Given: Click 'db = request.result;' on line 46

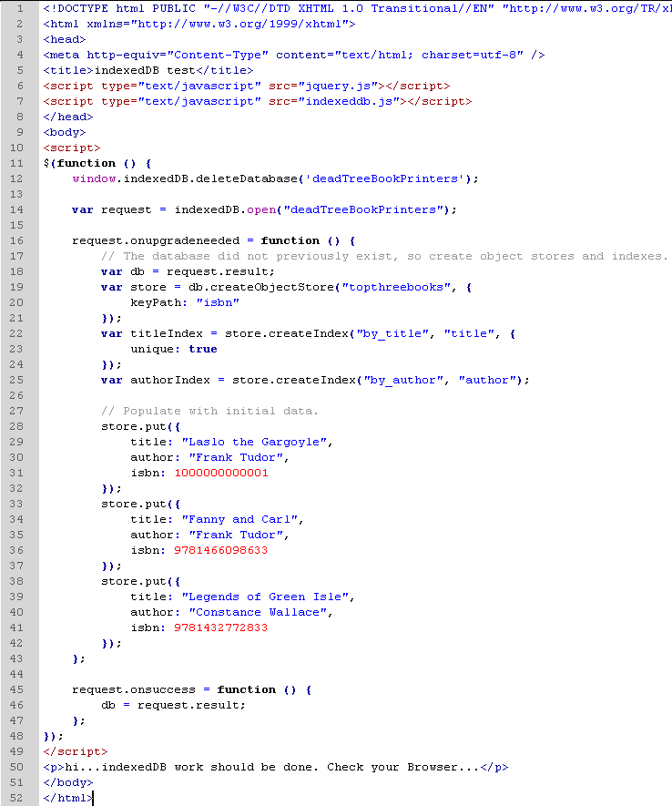Looking at the screenshot, I should (x=174, y=705).
